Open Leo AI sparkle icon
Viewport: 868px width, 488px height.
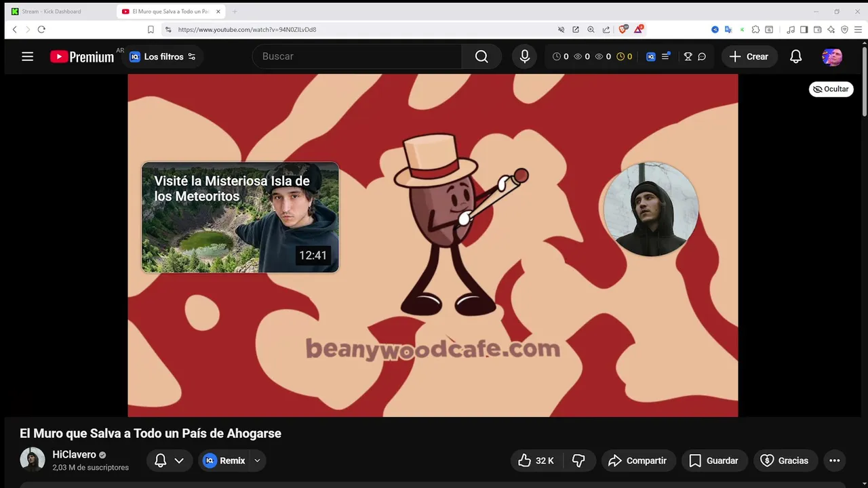coord(831,30)
